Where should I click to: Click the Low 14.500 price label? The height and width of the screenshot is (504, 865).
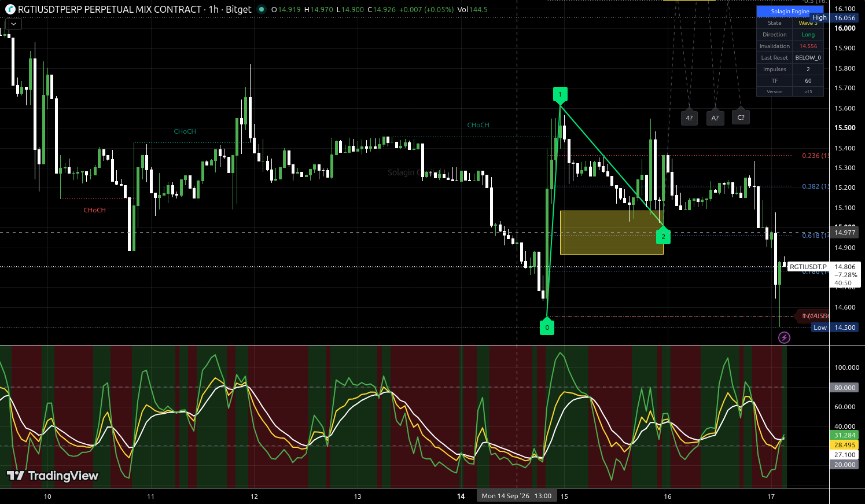834,328
